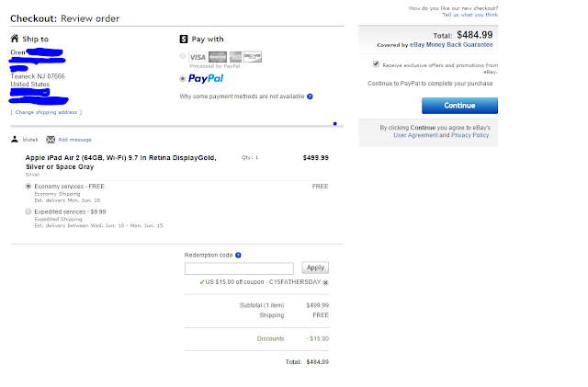Open eBay Money Back Guarantee link

tap(451, 45)
